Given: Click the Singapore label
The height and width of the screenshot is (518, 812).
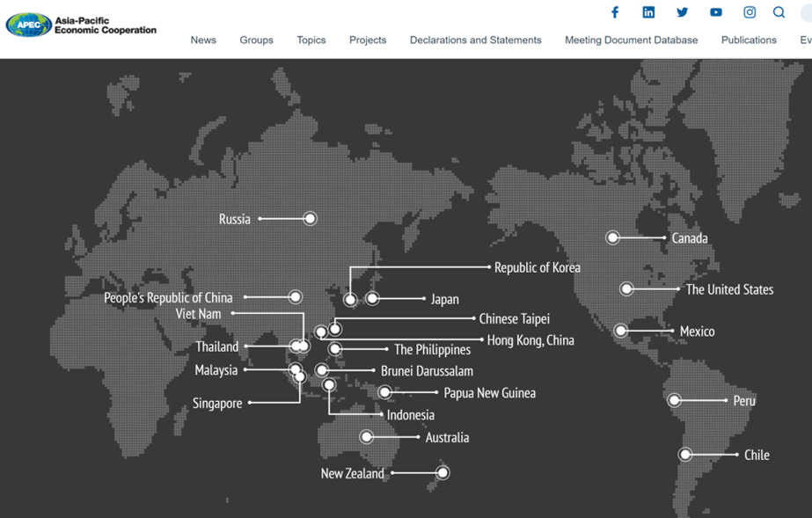Looking at the screenshot, I should click(217, 403).
